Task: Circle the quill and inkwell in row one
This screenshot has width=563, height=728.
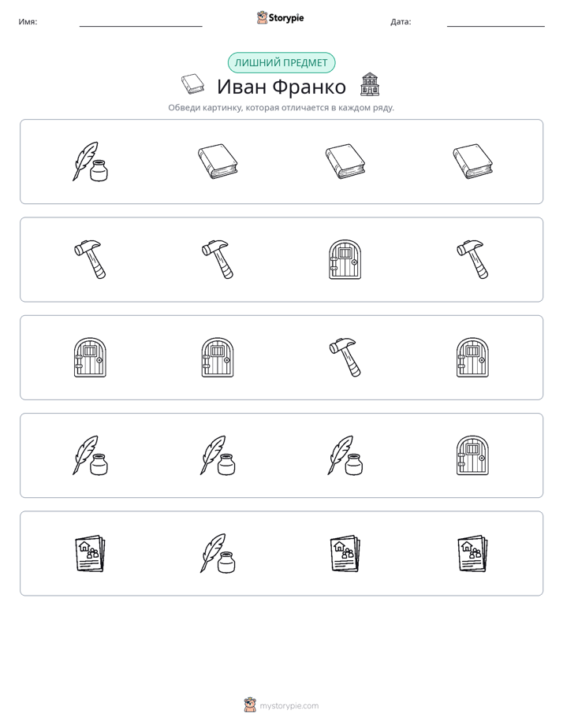Action: [x=90, y=162]
